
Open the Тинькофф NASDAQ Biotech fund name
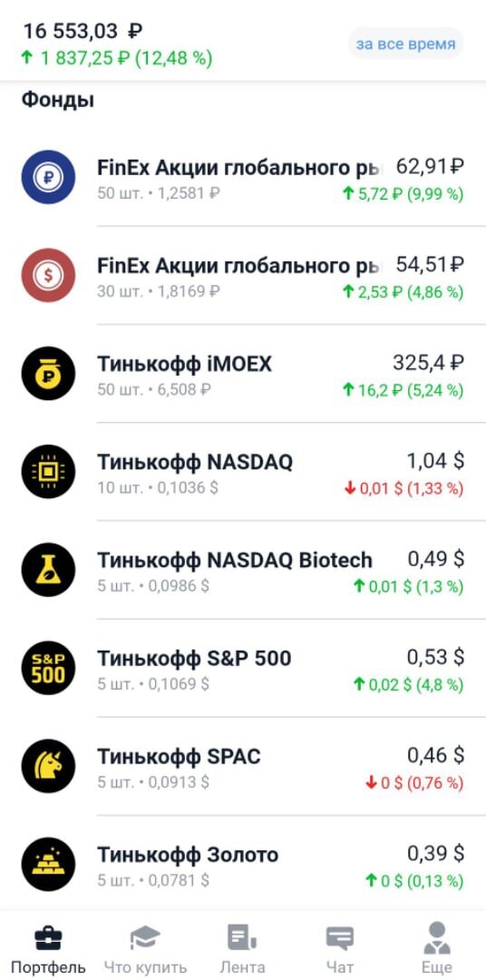[x=234, y=560]
